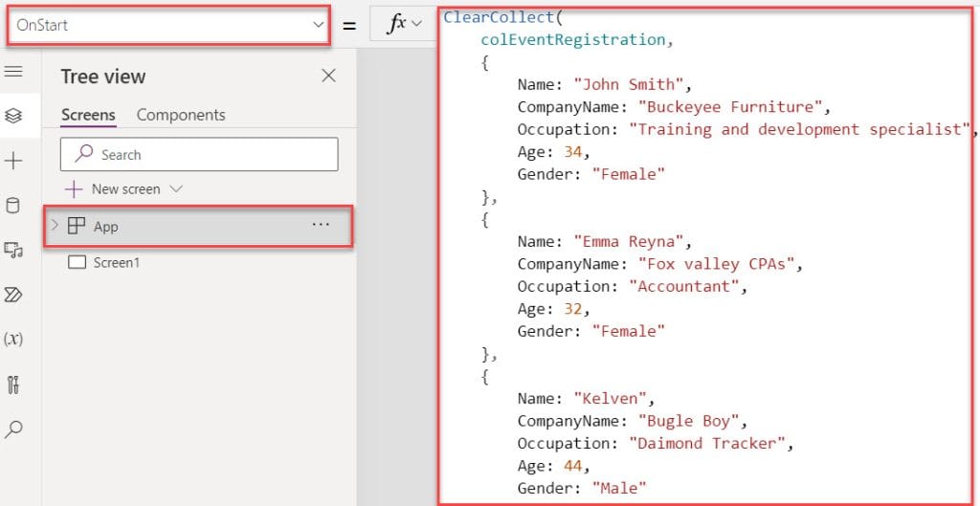Expand the fx function chevron
This screenshot has height=506, width=980.
coord(417,24)
